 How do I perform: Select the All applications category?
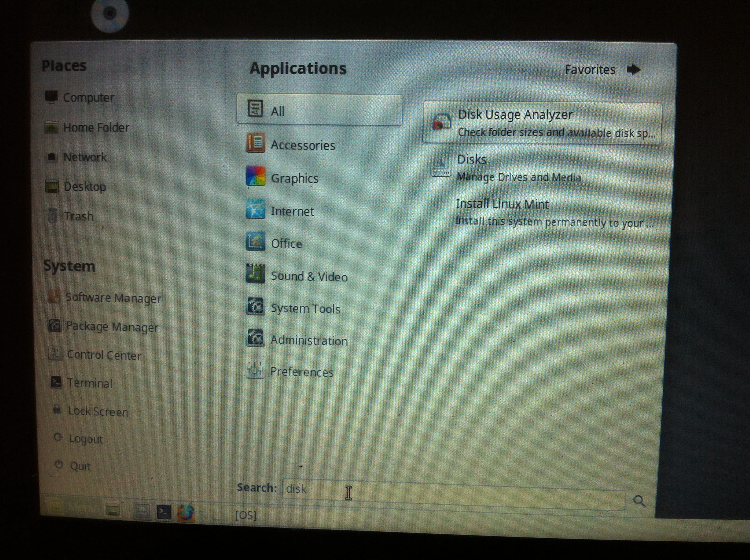[x=319, y=110]
